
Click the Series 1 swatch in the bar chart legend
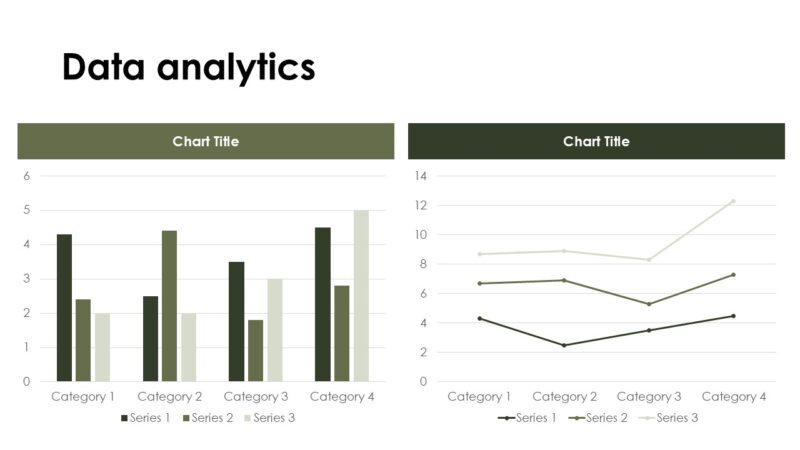click(x=125, y=418)
